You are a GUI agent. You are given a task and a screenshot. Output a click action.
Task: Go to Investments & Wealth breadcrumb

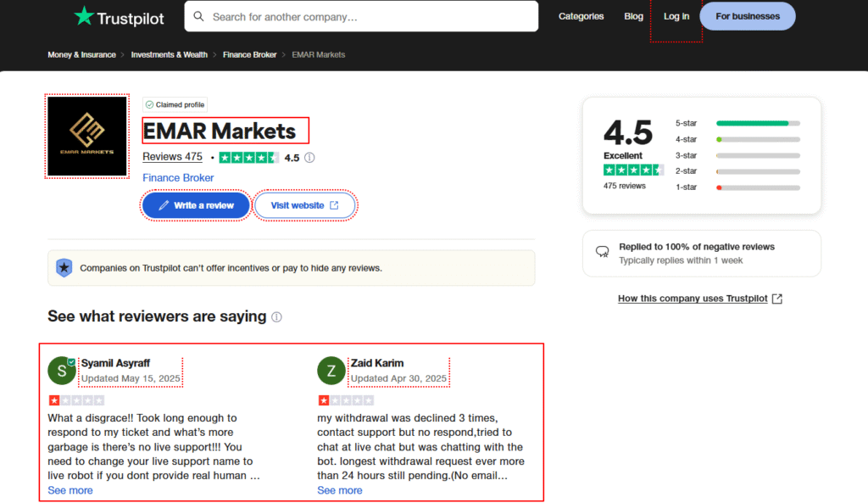pyautogui.click(x=170, y=55)
